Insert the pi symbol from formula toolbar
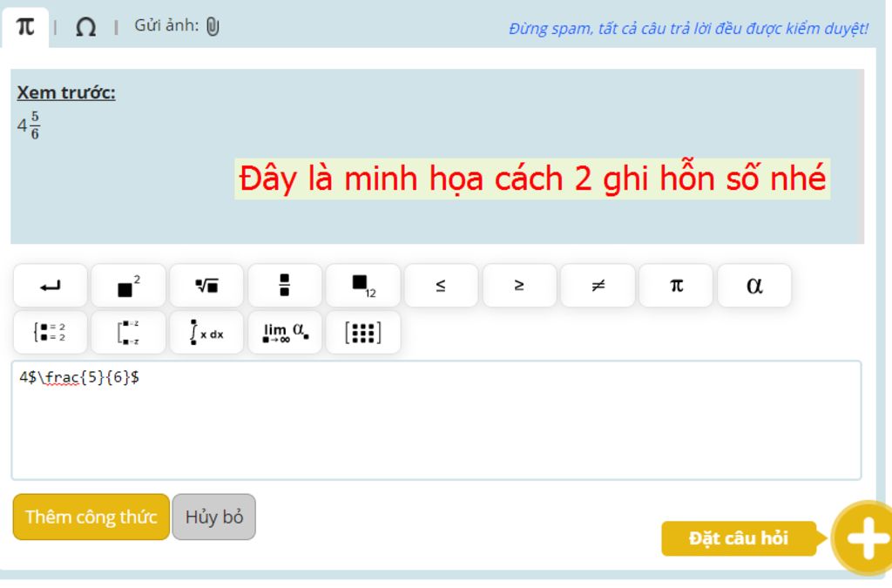Image resolution: width=892 pixels, height=588 pixels. pyautogui.click(x=676, y=286)
